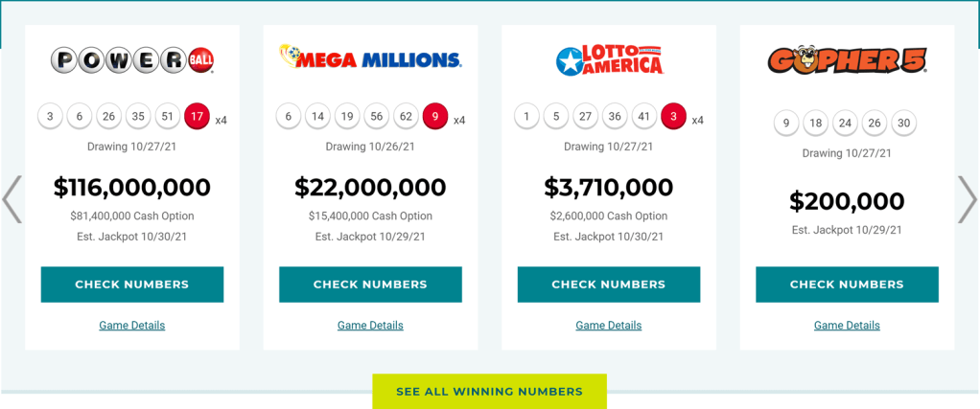Check numbers for Lotto America
The width and height of the screenshot is (980, 409).
point(609,284)
